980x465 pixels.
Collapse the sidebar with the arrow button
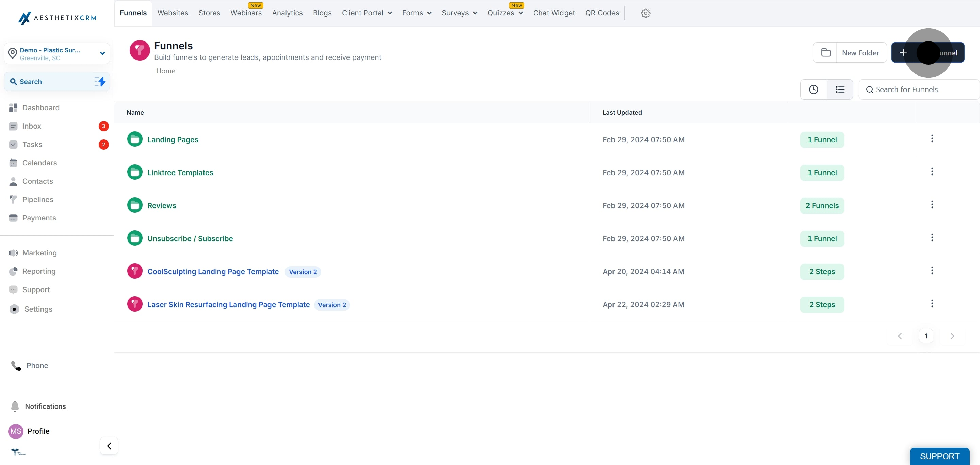pos(109,446)
